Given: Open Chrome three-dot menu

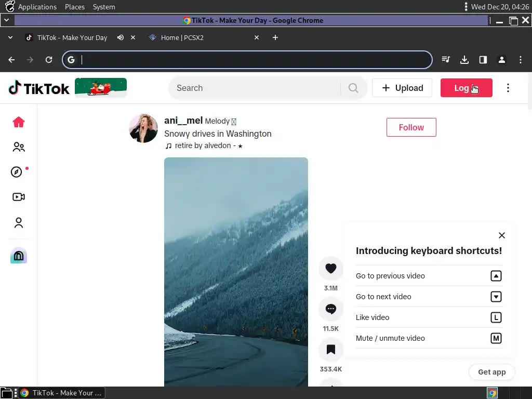Looking at the screenshot, I should click(x=521, y=60).
